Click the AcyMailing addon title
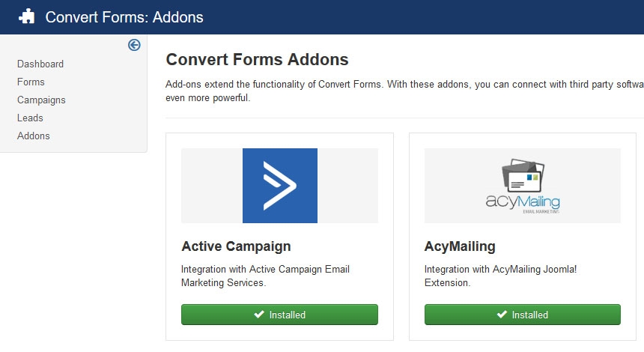 click(x=460, y=246)
